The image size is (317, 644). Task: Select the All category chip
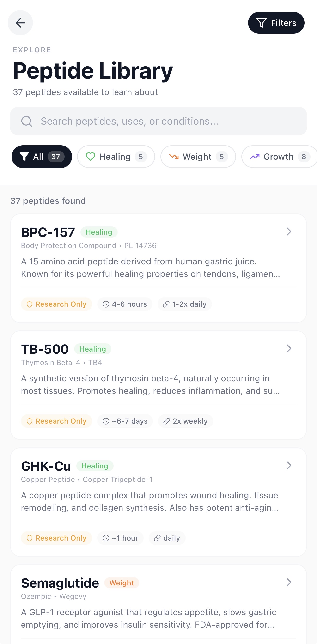point(42,157)
